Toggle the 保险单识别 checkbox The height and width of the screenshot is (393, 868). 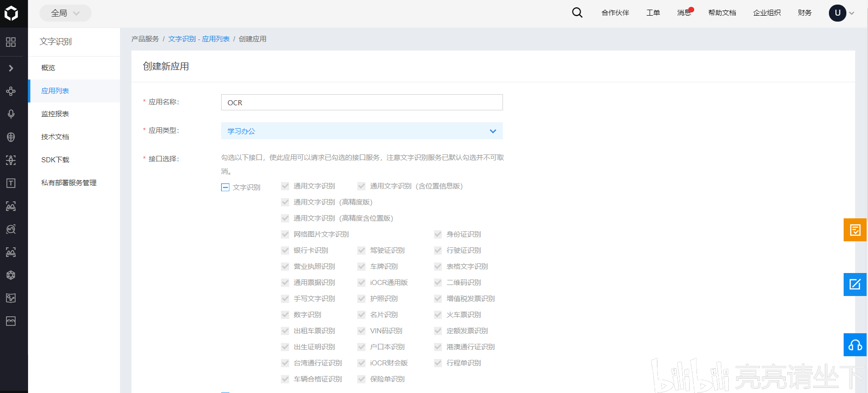coord(361,379)
